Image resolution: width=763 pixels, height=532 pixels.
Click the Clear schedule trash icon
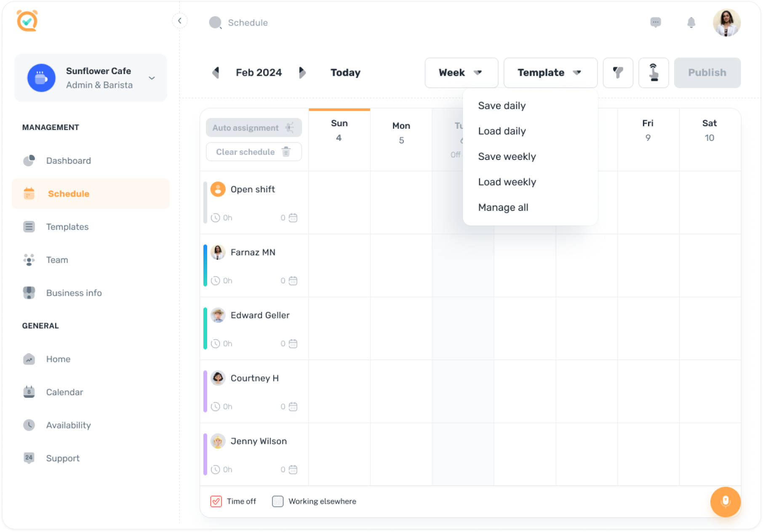pyautogui.click(x=286, y=152)
